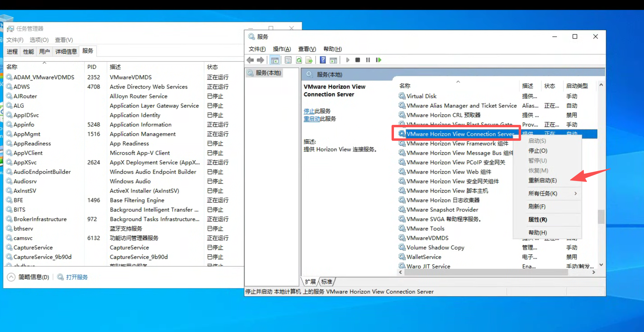Click the gear icon beside Virtual Disk
This screenshot has height=332, width=644.
click(x=402, y=96)
